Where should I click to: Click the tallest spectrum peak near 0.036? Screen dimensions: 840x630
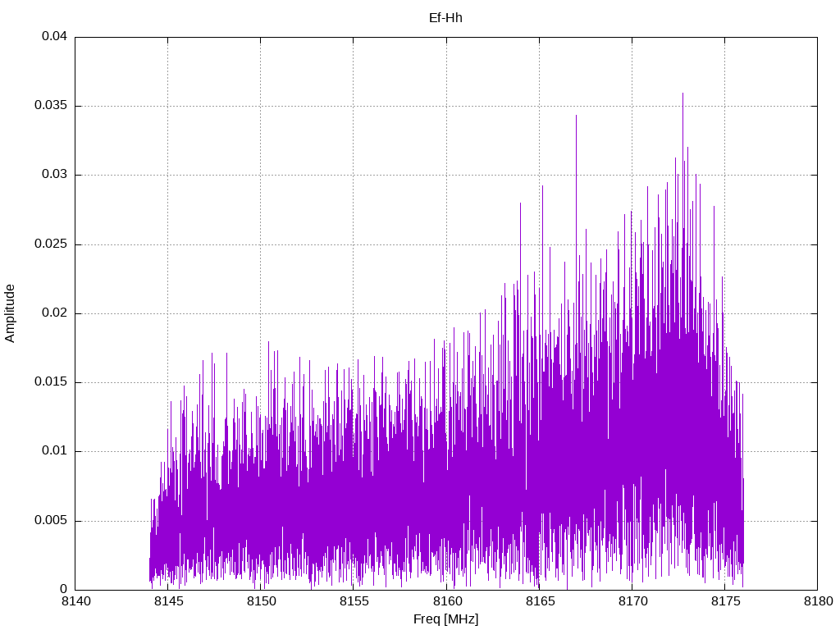(682, 94)
